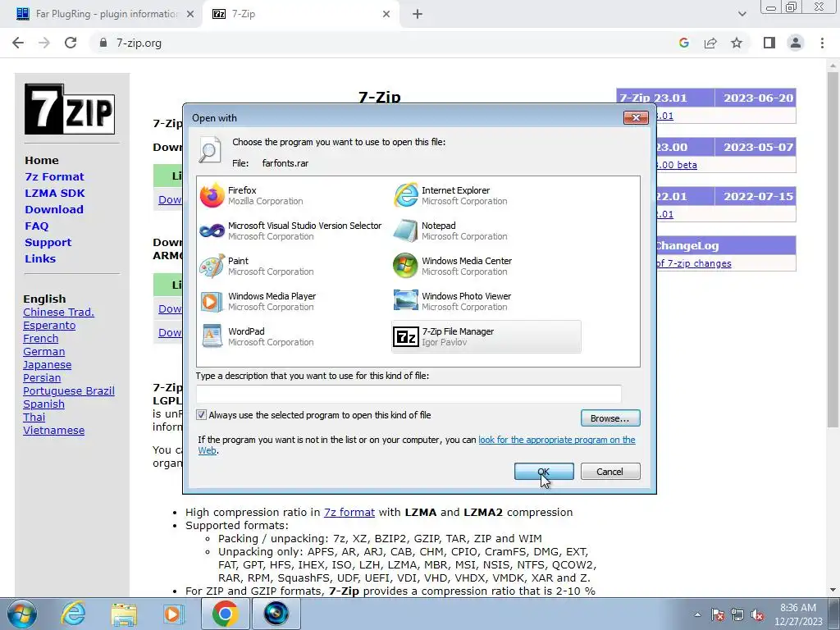
Task: Open Windows Explorer folder on taskbar
Action: (x=124, y=614)
